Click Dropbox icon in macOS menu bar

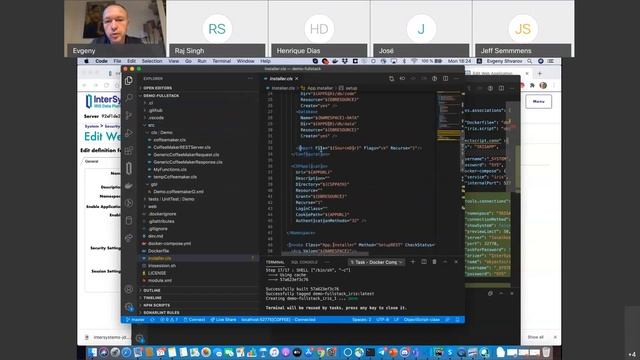pyautogui.click(x=345, y=61)
